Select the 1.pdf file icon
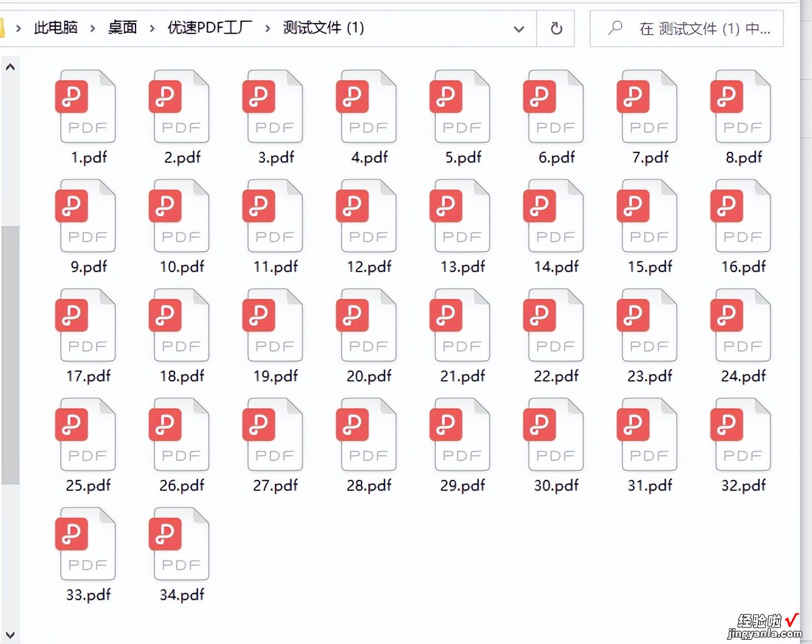The height and width of the screenshot is (644, 812). [x=86, y=106]
